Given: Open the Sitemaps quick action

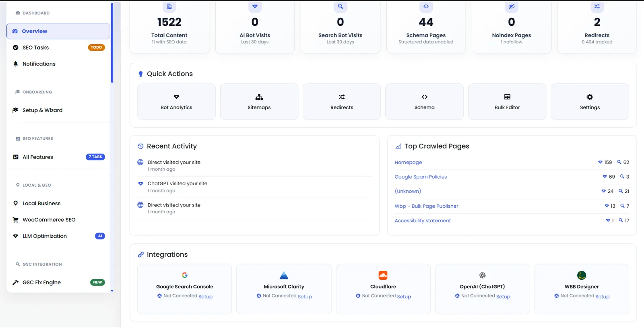Looking at the screenshot, I should [259, 101].
